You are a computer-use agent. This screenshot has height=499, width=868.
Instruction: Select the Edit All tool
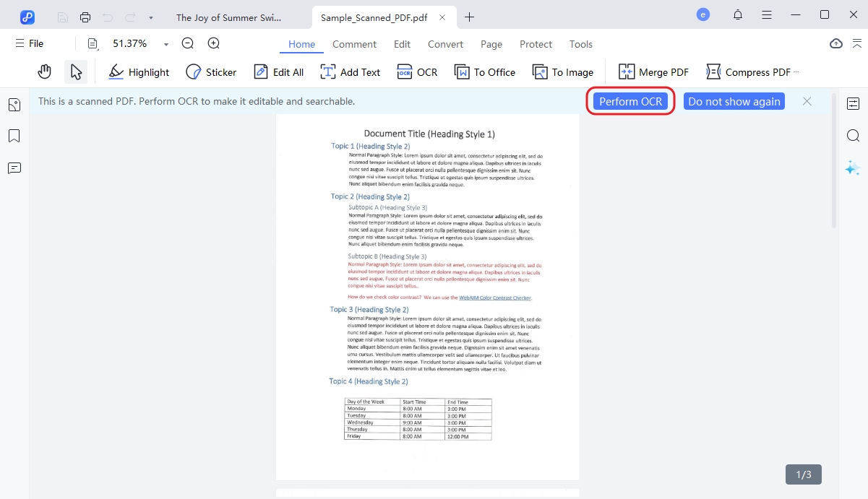[278, 71]
